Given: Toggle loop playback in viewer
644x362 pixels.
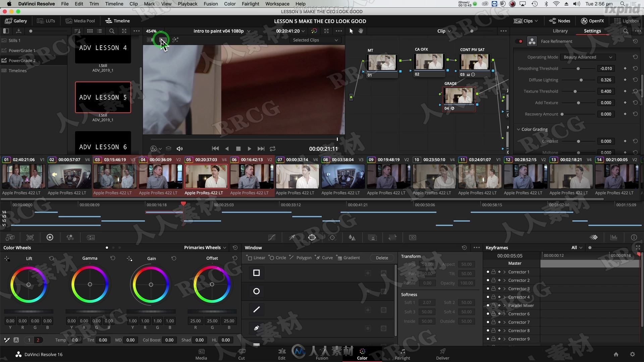Looking at the screenshot, I should coord(273,148).
